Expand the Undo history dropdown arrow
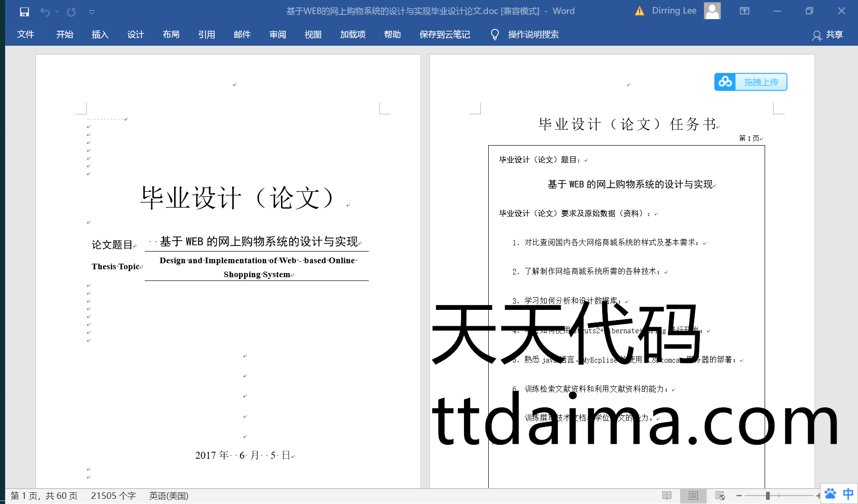This screenshot has width=858, height=504. point(57,12)
